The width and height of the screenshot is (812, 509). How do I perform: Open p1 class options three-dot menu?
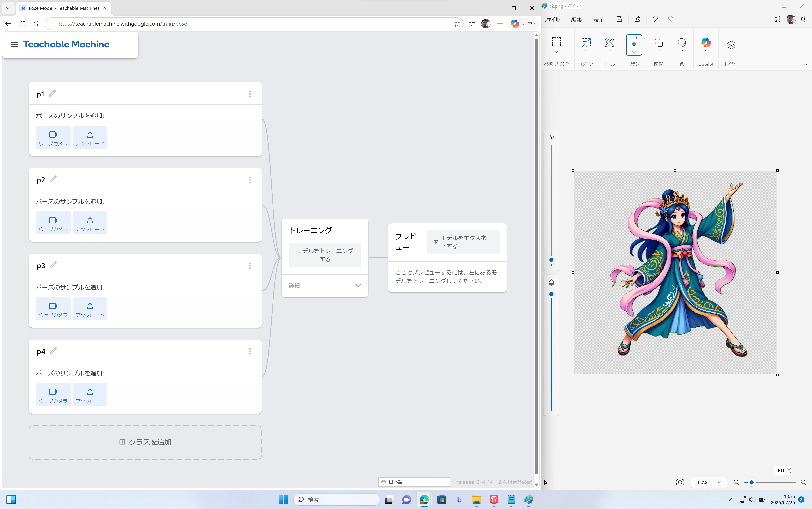pyautogui.click(x=250, y=94)
